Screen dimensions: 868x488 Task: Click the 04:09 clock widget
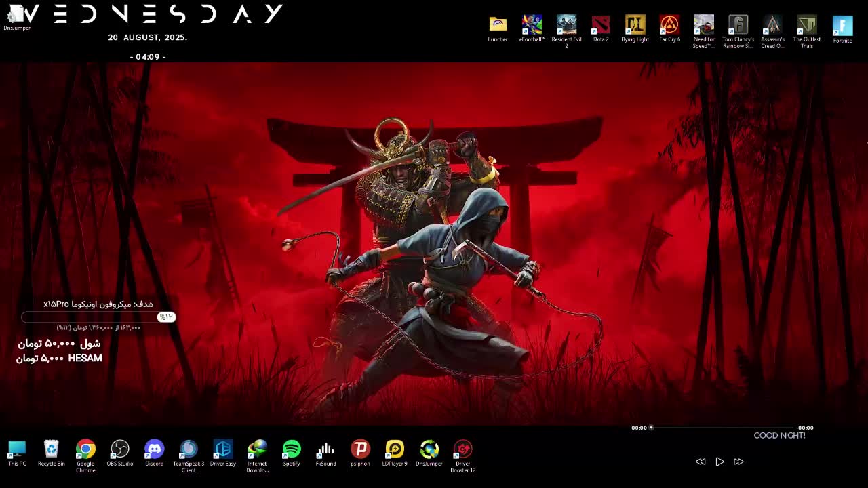click(148, 57)
